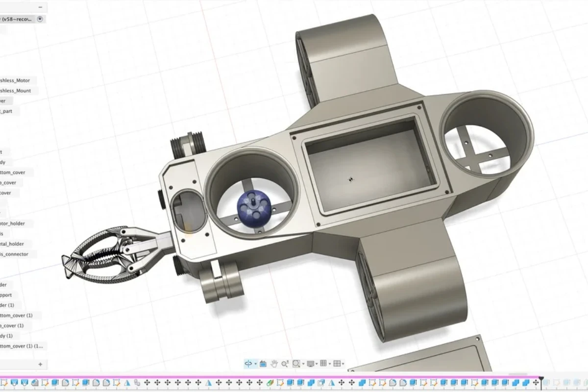Activate the Pan hand tool
The width and height of the screenshot is (588, 392).
(274, 364)
